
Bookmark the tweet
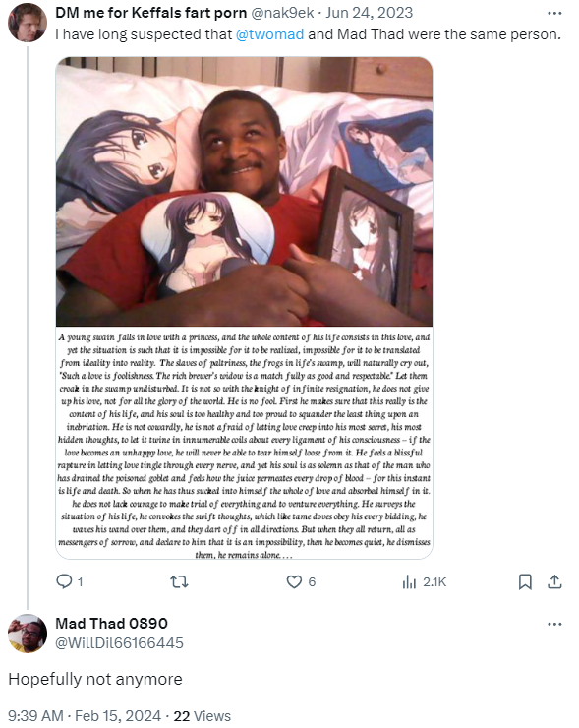[x=525, y=581]
